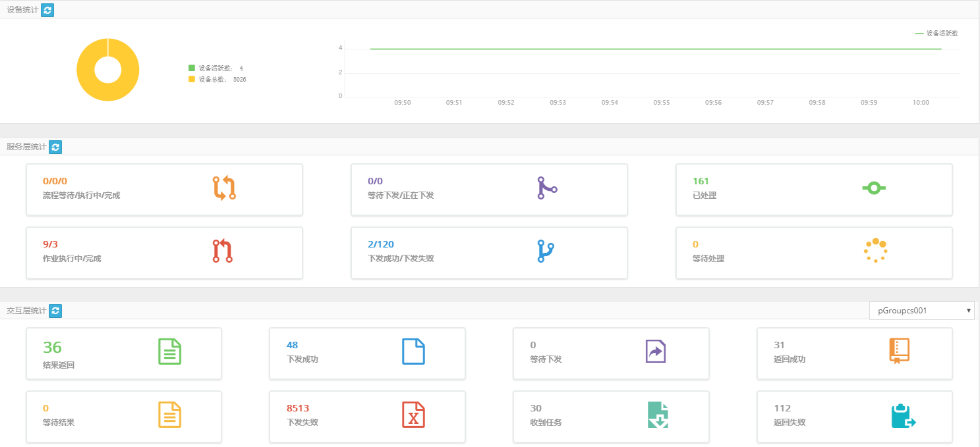Toggle 设备活跃数 series in chart legend
The image size is (980, 447).
click(937, 33)
